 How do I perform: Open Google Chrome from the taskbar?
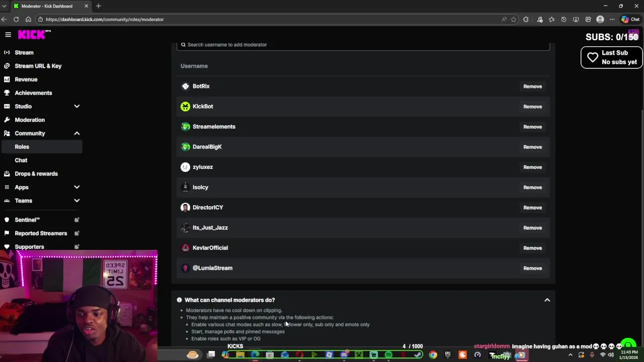433,355
